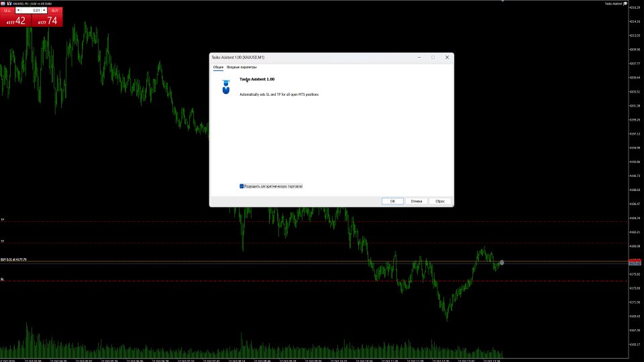Viewport: 644px width, 362px height.
Task: Switch to the Общие tab
Action: pos(218,67)
